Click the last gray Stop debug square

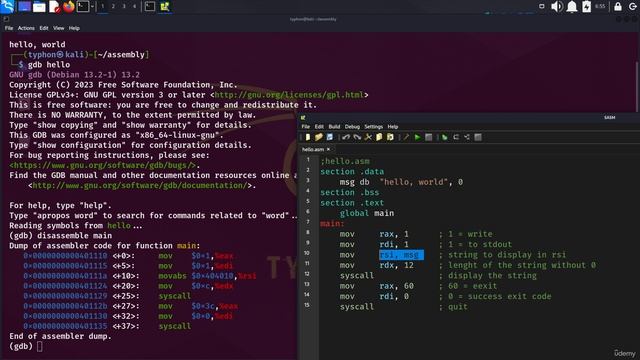(x=478, y=138)
